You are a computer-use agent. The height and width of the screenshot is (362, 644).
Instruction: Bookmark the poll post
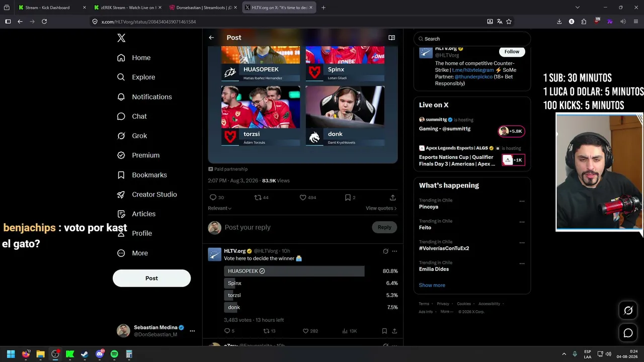[x=384, y=331]
